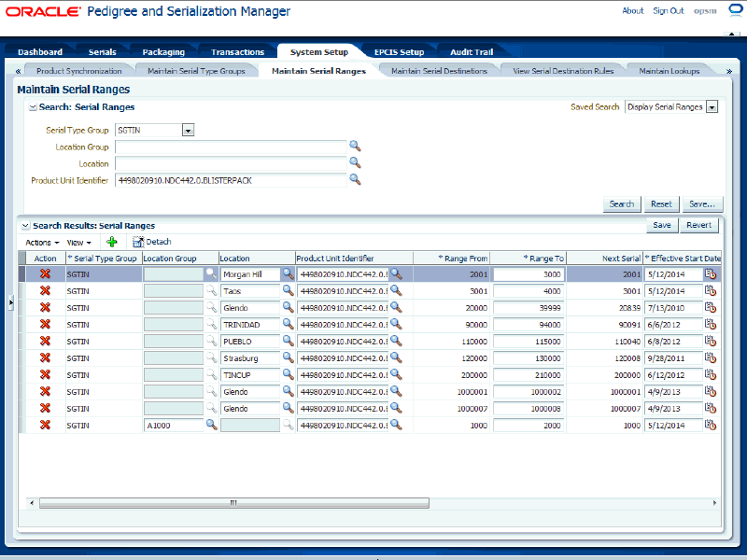Switch to the Audit Trail tab
747x560 pixels.
(472, 52)
